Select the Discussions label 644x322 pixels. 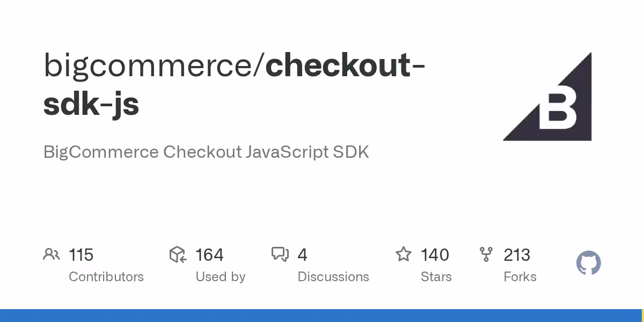pyautogui.click(x=333, y=277)
